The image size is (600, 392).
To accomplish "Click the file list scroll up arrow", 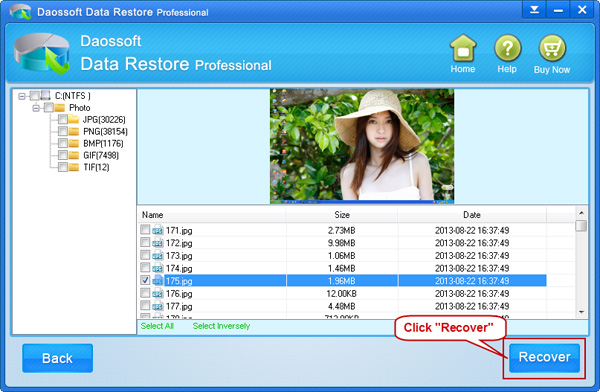I will 581,213.
